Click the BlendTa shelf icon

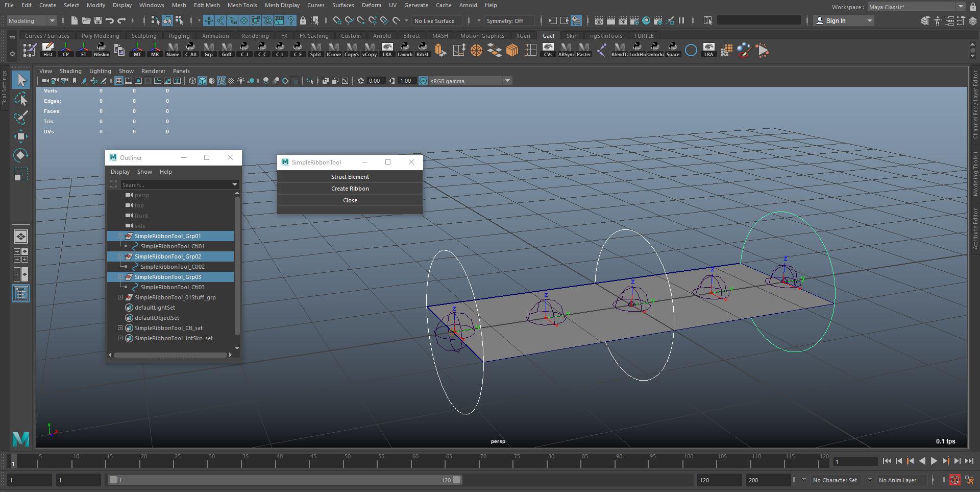pyautogui.click(x=619, y=50)
